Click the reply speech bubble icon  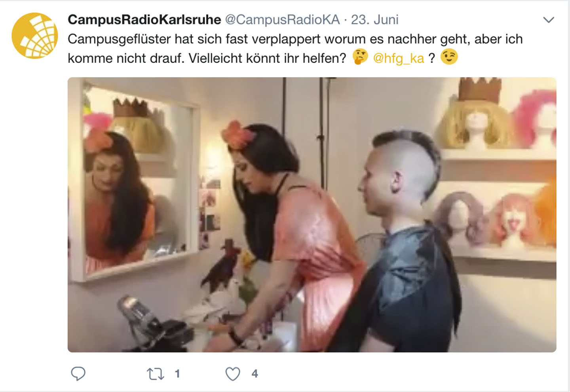(78, 373)
